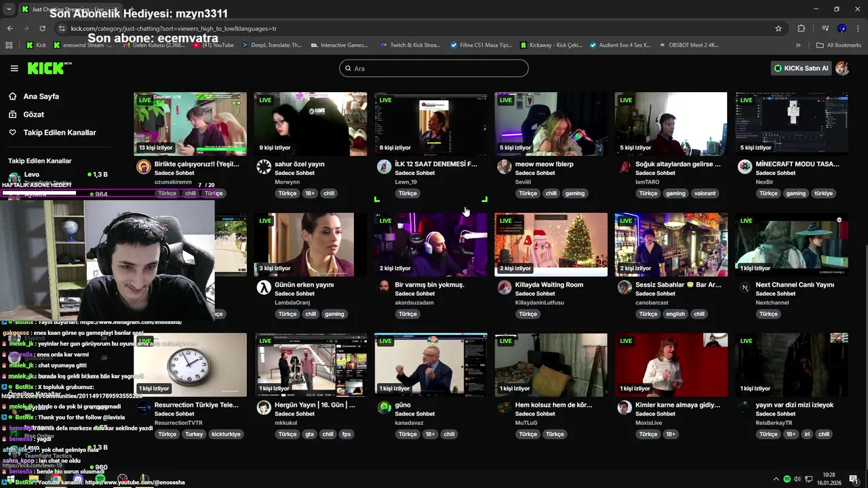Open 'Killayda Waiting Room' stream title
The height and width of the screenshot is (488, 868).
(549, 285)
